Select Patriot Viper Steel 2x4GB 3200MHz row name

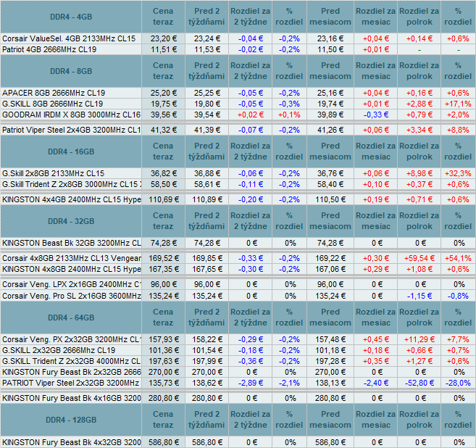[x=71, y=130]
